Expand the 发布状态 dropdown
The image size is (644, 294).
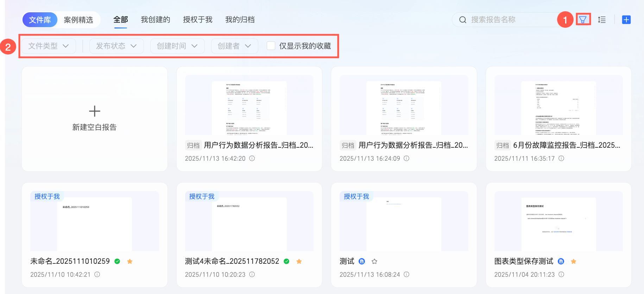tap(116, 46)
